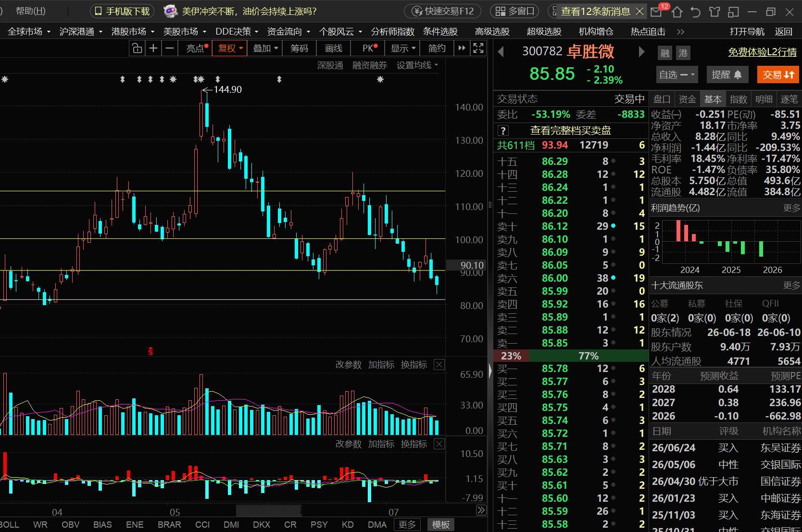802x532 pixels.
Task: Toggle the 融 margin trading badge
Action: 665,53
